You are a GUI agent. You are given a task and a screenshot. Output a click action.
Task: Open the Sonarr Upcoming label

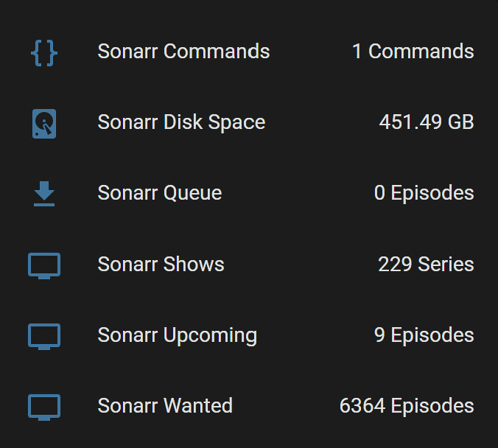[178, 336]
